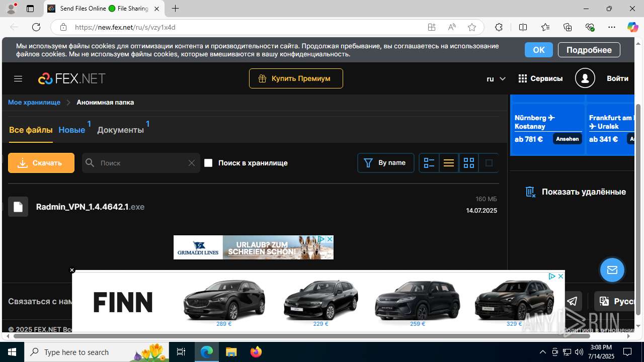The image size is (644, 362).
Task: Refresh the browser page
Action: coord(36,27)
